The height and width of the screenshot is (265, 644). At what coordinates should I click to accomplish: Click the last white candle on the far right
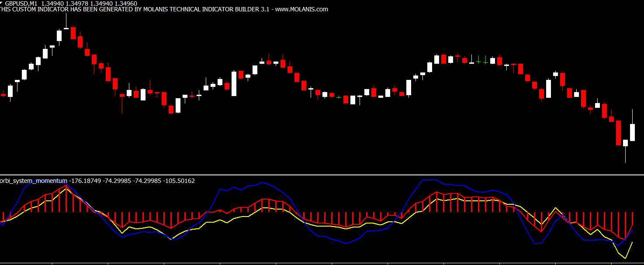coord(632,132)
